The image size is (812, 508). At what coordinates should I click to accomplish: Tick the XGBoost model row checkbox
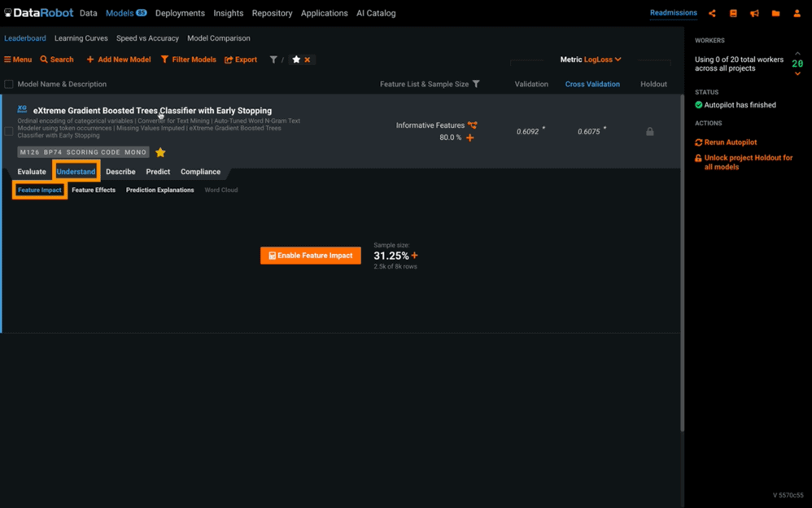pos(9,132)
